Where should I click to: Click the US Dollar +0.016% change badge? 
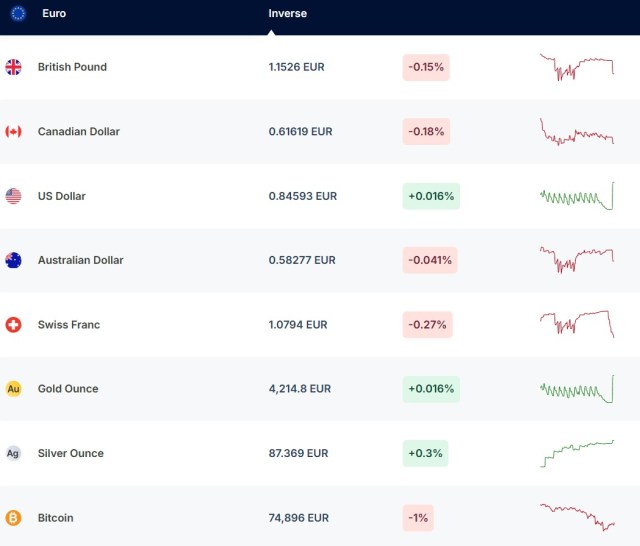tap(431, 196)
